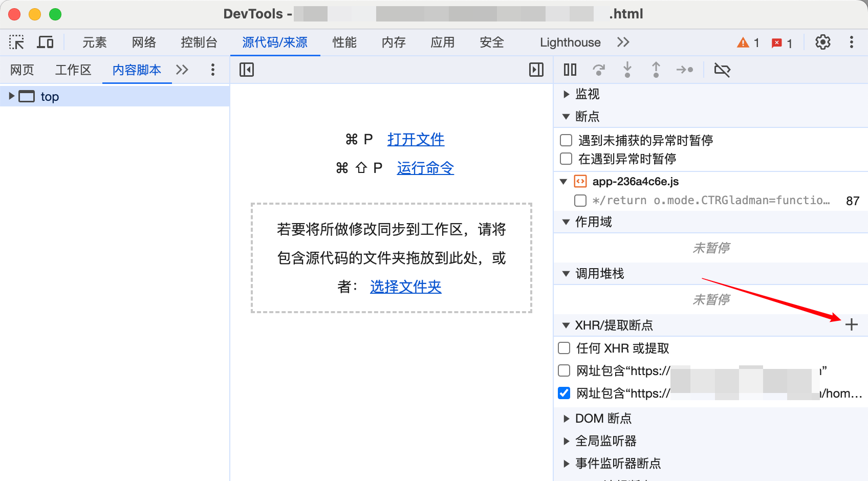The width and height of the screenshot is (868, 481).
Task: Click the 打开文件 link
Action: [x=416, y=139]
